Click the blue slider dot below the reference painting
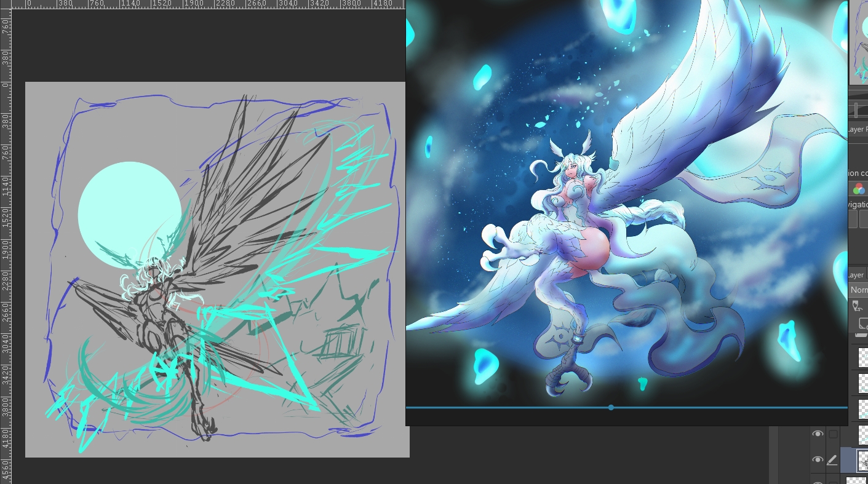 click(611, 407)
